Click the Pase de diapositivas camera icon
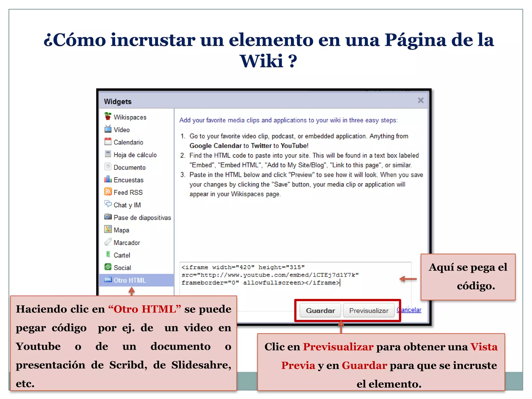Image resolution: width=532 pixels, height=399 pixels. coord(108,217)
